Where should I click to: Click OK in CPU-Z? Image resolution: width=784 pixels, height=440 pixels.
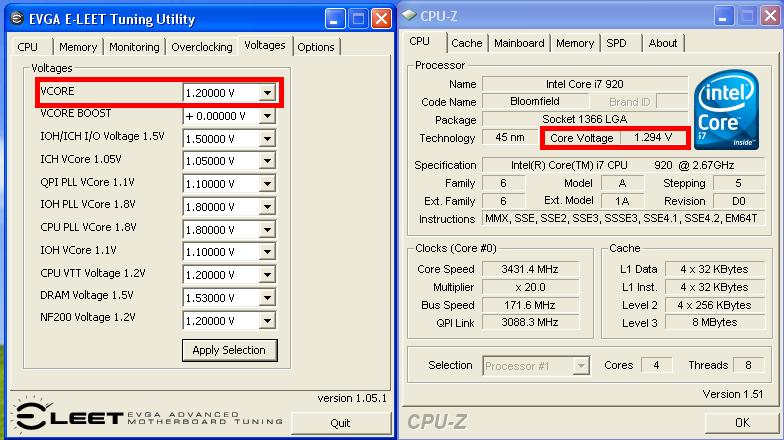(x=742, y=422)
